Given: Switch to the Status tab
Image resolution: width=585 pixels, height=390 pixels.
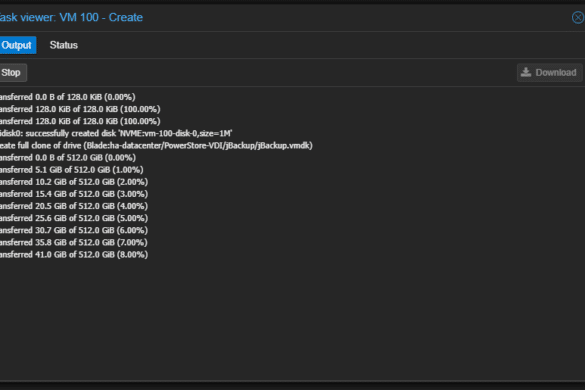Looking at the screenshot, I should click(64, 45).
